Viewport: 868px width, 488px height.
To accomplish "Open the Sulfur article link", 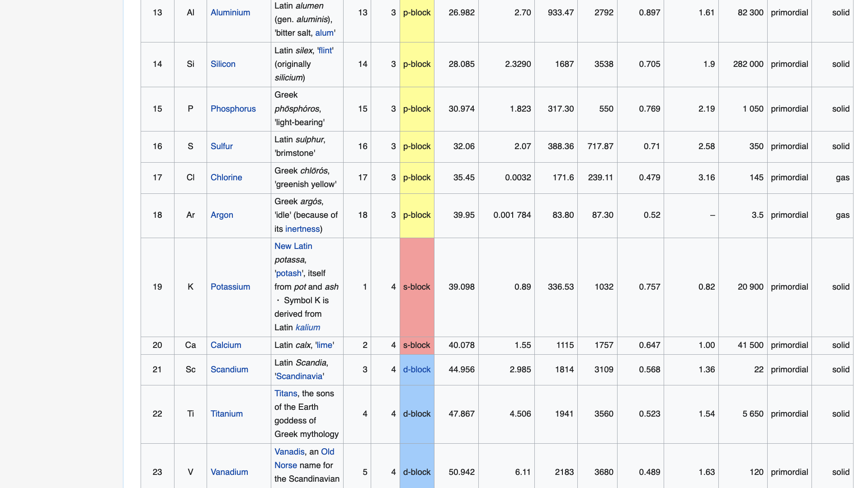I will coord(222,146).
